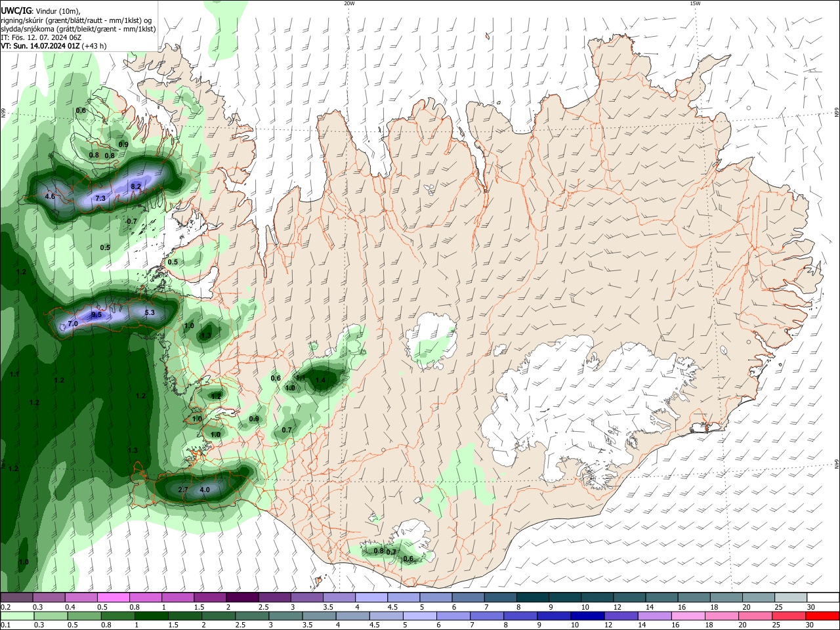The image size is (840, 630).
Task: Select the dark mauve 0.2 swatch in upper legend
Action: click(16, 598)
